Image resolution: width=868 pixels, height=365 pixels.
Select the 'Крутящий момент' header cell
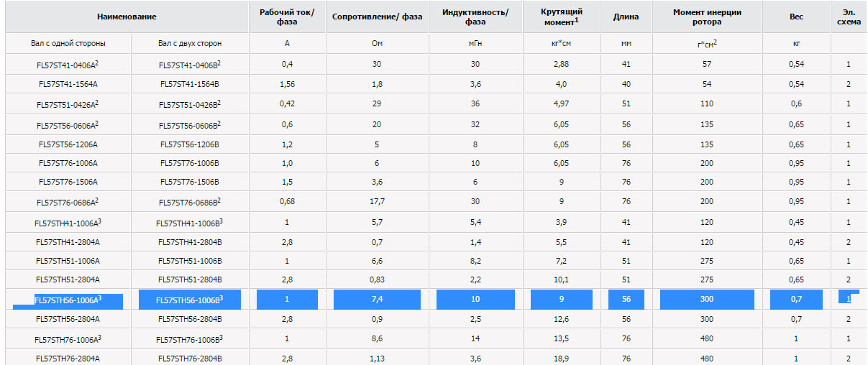point(562,17)
